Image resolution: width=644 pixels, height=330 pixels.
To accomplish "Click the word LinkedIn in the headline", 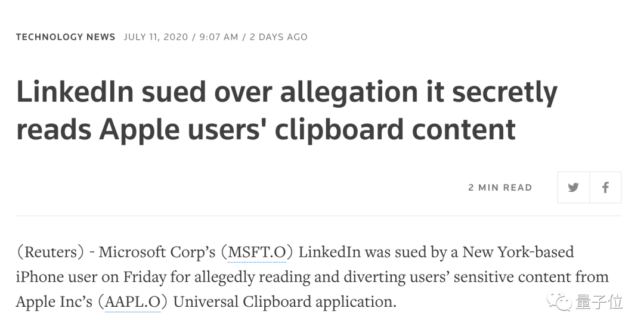I will click(75, 92).
